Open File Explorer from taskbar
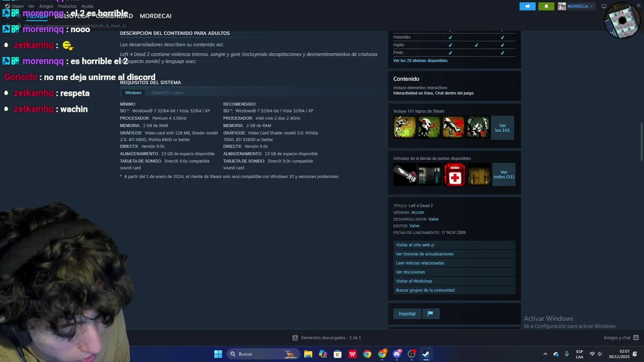Image resolution: width=644 pixels, height=362 pixels. pos(308,354)
